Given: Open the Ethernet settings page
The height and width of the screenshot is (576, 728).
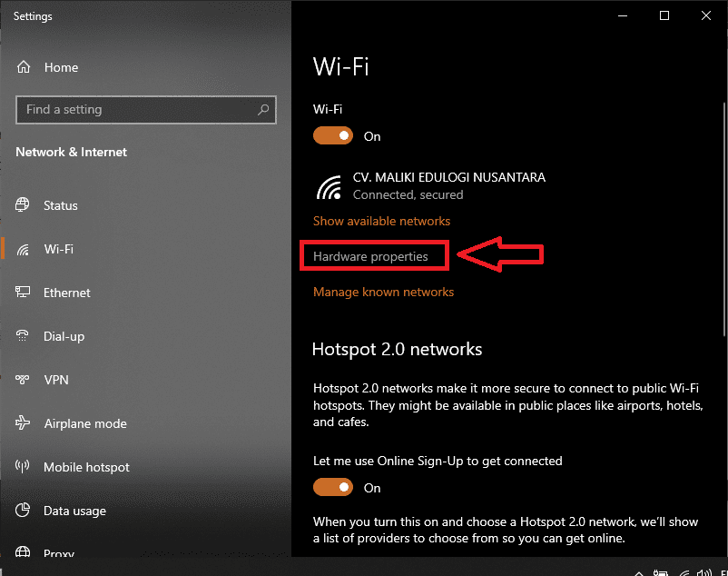Looking at the screenshot, I should point(67,293).
